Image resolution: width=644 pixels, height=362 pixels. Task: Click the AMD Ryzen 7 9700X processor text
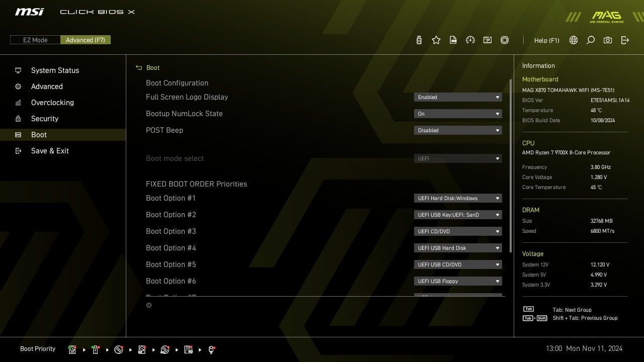(566, 152)
